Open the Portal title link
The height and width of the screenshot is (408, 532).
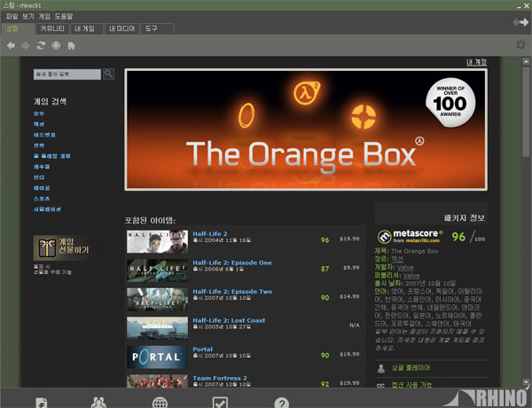(202, 349)
